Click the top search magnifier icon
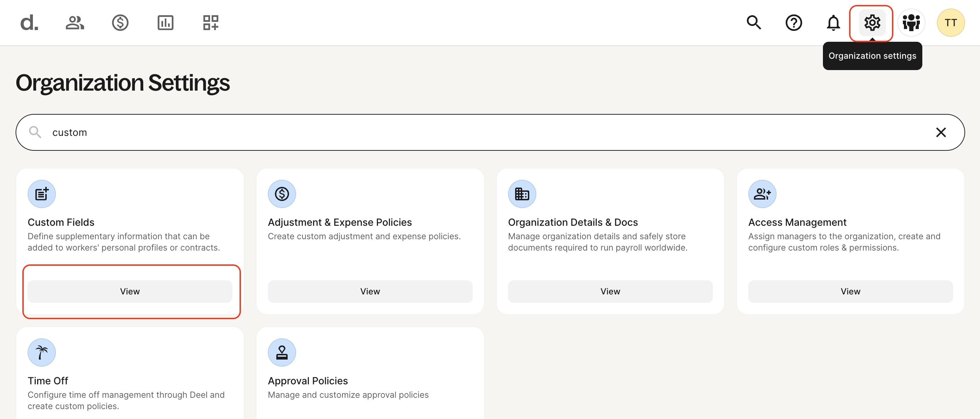The width and height of the screenshot is (980, 419). point(754,23)
